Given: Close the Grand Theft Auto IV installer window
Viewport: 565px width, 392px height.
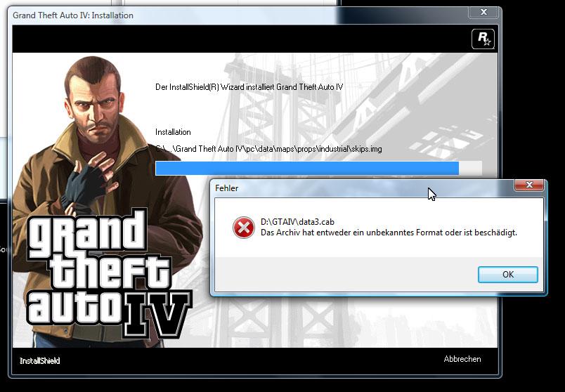Looking at the screenshot, I should pos(483,12).
